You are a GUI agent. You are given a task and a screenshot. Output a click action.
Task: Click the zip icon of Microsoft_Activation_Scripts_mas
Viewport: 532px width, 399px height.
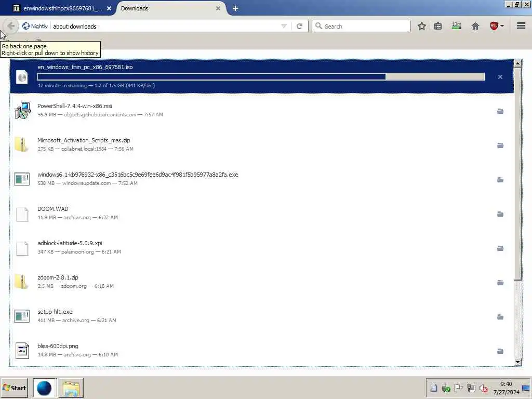click(21, 144)
